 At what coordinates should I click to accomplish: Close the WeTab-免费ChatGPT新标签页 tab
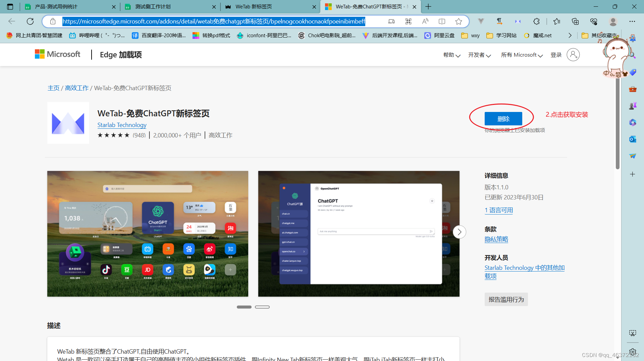(x=415, y=7)
